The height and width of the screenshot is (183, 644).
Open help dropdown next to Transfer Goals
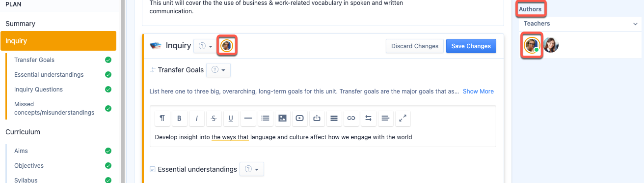[x=218, y=70]
